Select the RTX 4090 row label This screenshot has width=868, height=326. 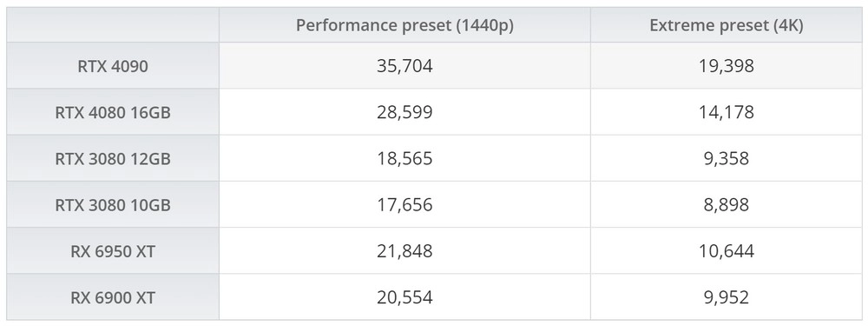coord(113,66)
